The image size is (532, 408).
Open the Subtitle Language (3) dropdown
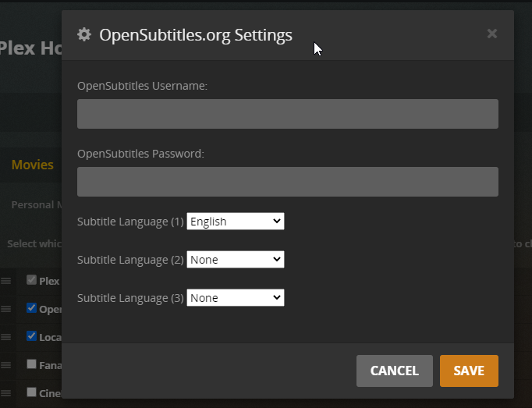point(236,298)
